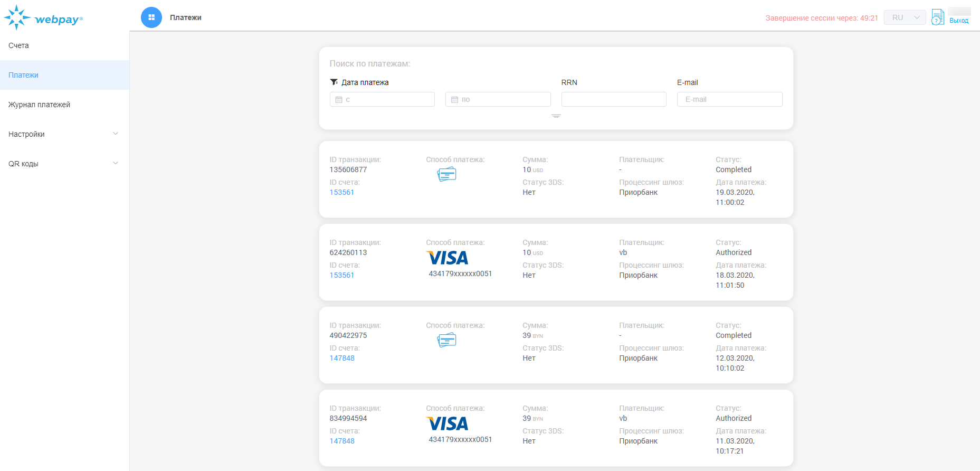
Task: Click the RRN search field
Action: point(613,99)
